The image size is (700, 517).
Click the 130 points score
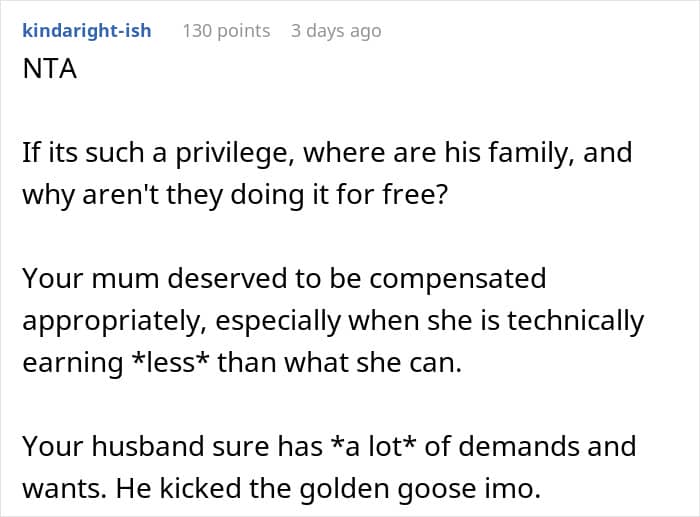tap(226, 30)
